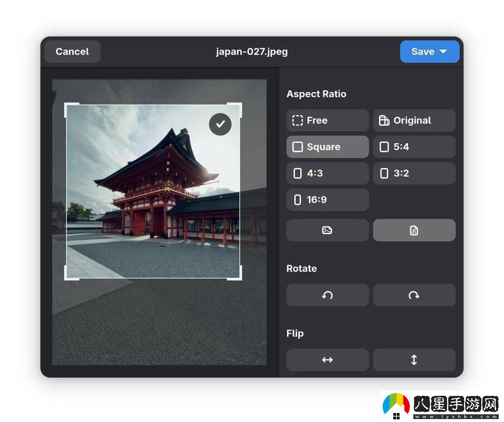This screenshot has width=504, height=422.
Task: Pick the 4:3 aspect ratio
Action: pos(327,173)
